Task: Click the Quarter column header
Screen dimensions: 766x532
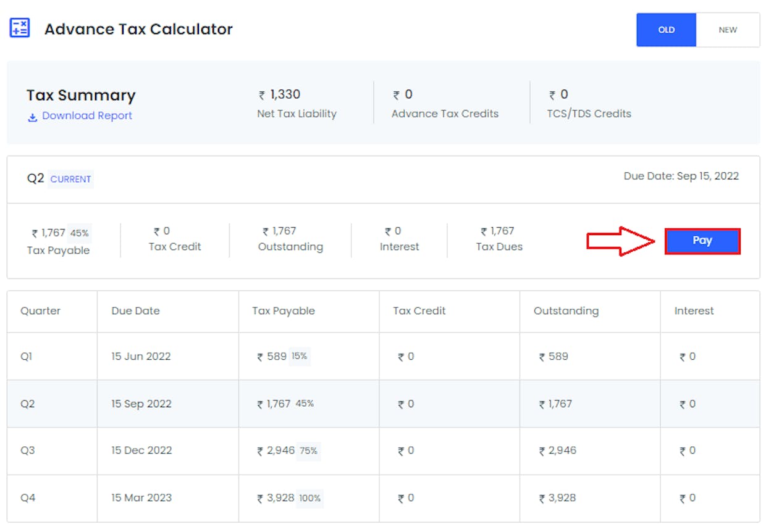Action: coord(41,310)
